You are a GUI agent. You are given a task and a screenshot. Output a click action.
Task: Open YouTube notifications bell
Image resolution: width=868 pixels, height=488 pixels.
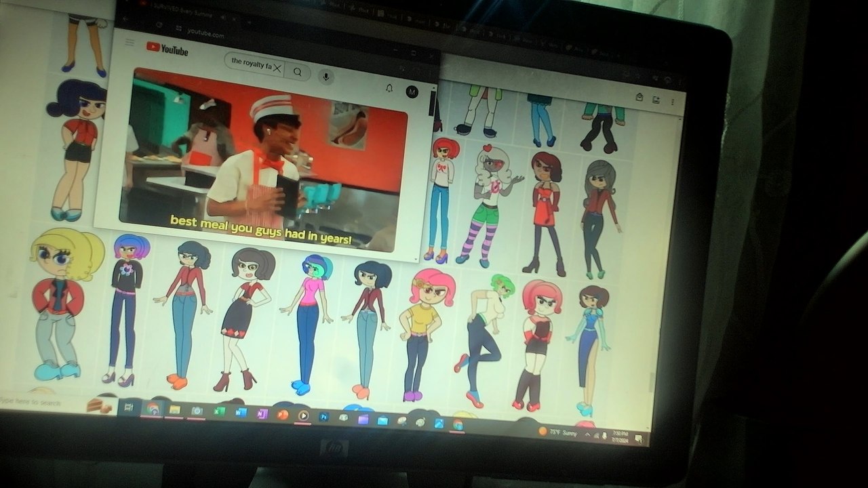click(x=389, y=87)
